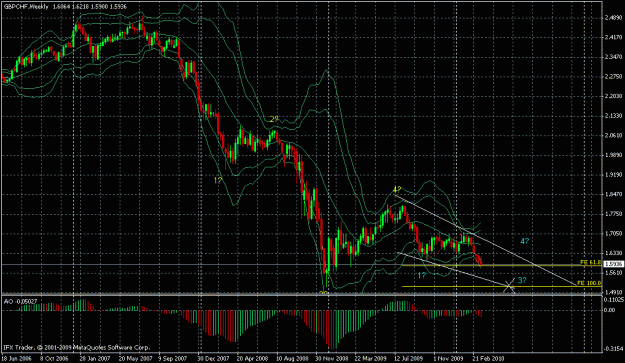Click the 1.9890 price axis label
This screenshot has height=363, width=625.
[613, 155]
